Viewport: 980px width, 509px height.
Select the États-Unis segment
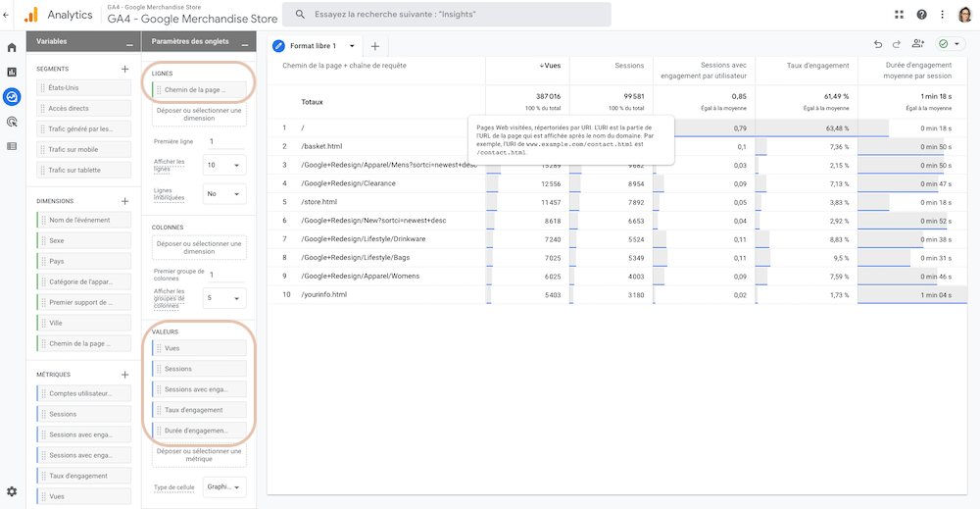(83, 87)
